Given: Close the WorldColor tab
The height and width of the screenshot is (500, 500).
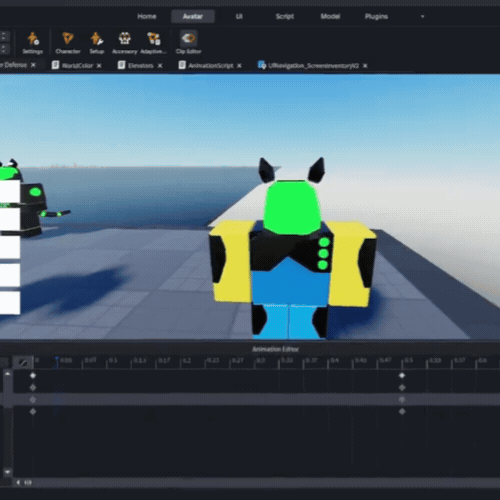Looking at the screenshot, I should point(99,66).
